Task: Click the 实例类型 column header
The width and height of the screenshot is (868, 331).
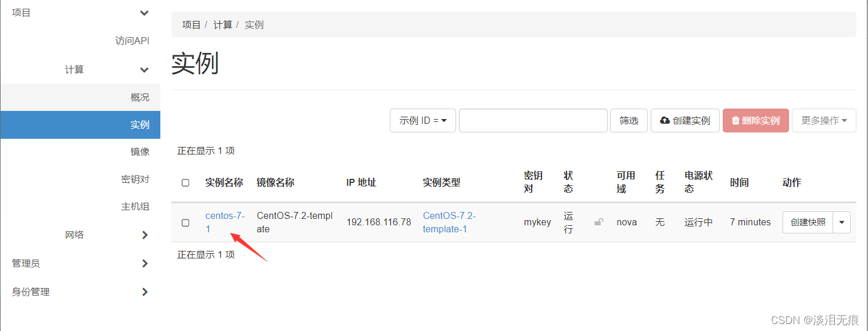Action: [x=442, y=182]
